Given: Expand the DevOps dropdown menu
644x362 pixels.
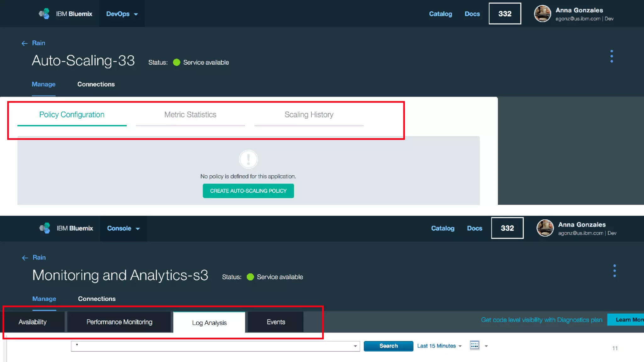Looking at the screenshot, I should pos(122,14).
